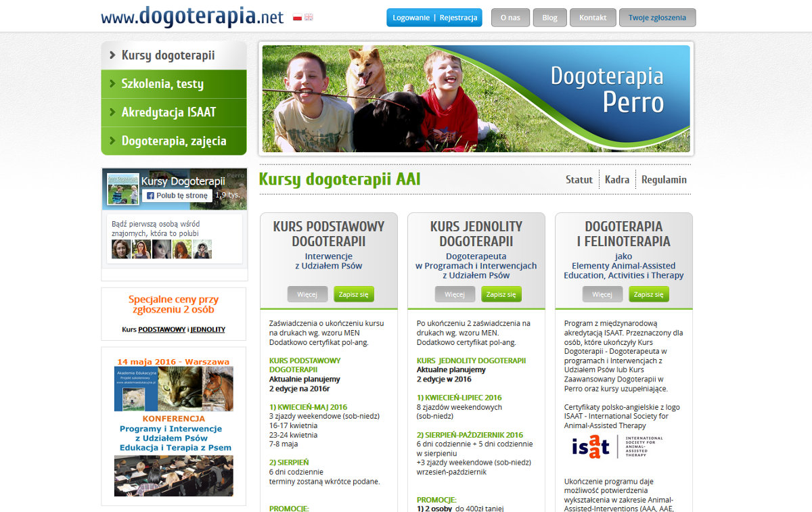Click Kursy Dogoterapii Facebook title

point(183,181)
